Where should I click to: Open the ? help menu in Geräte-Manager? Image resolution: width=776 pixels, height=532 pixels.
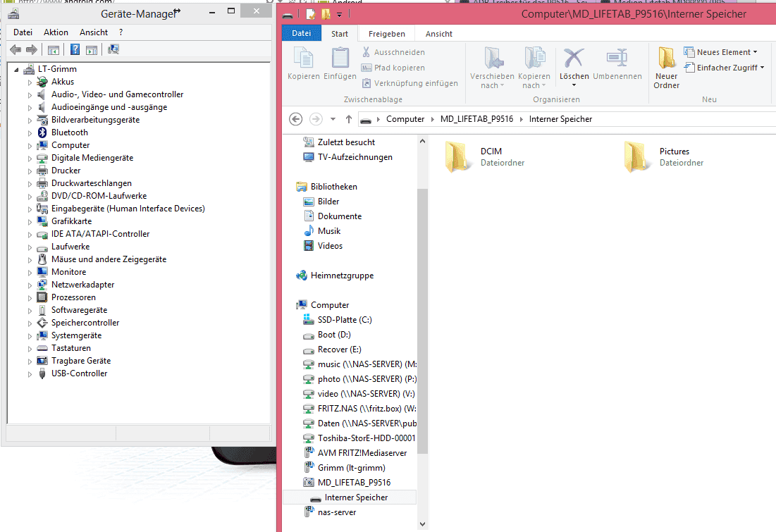121,32
